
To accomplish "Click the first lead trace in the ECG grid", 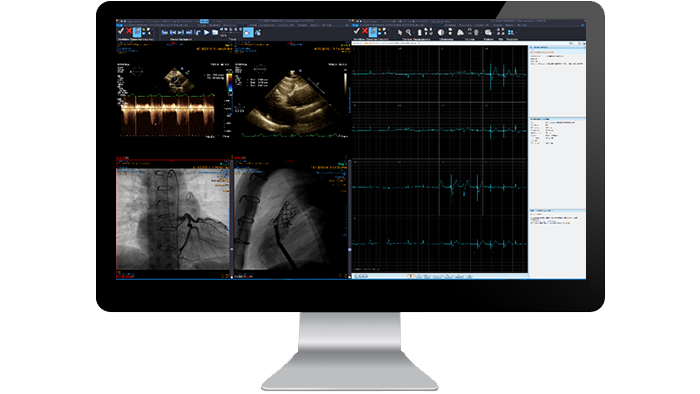I will [439, 74].
